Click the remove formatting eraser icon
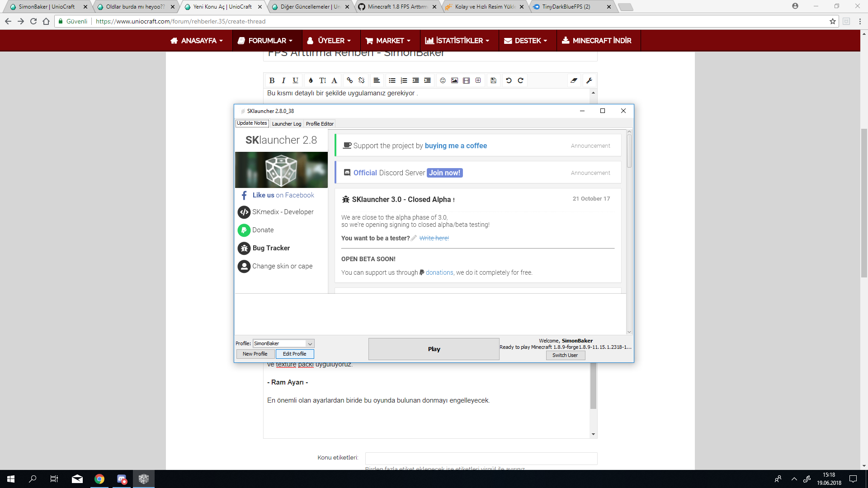This screenshot has height=488, width=868. (x=574, y=80)
